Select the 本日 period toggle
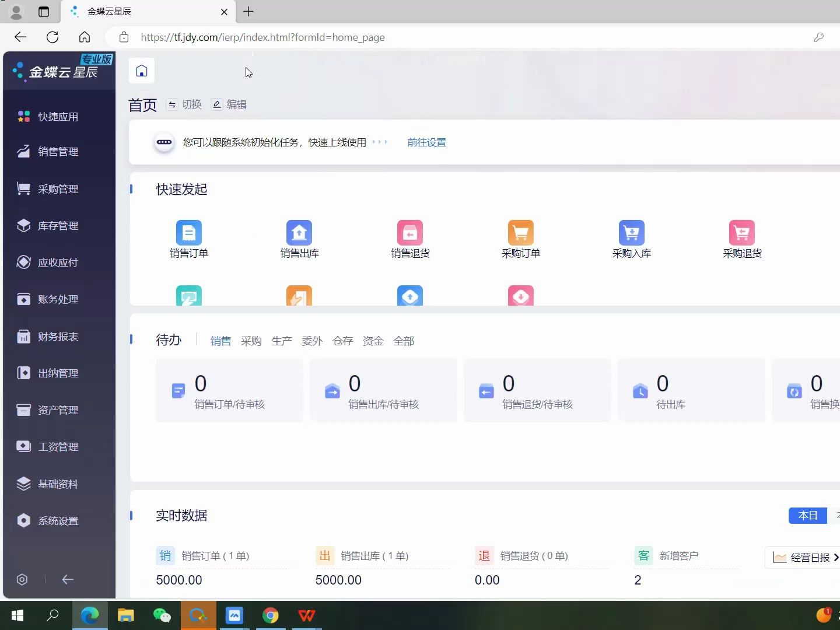840x630 pixels. tap(808, 516)
